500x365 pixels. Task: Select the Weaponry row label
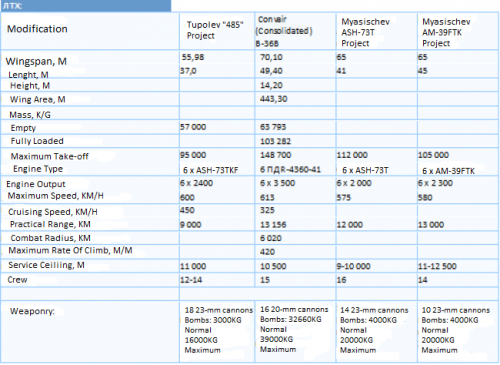point(32,311)
